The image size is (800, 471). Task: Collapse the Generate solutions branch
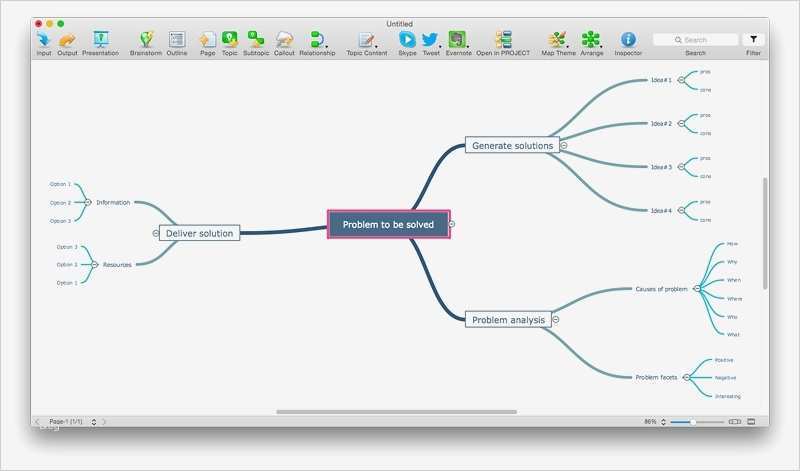[x=564, y=145]
